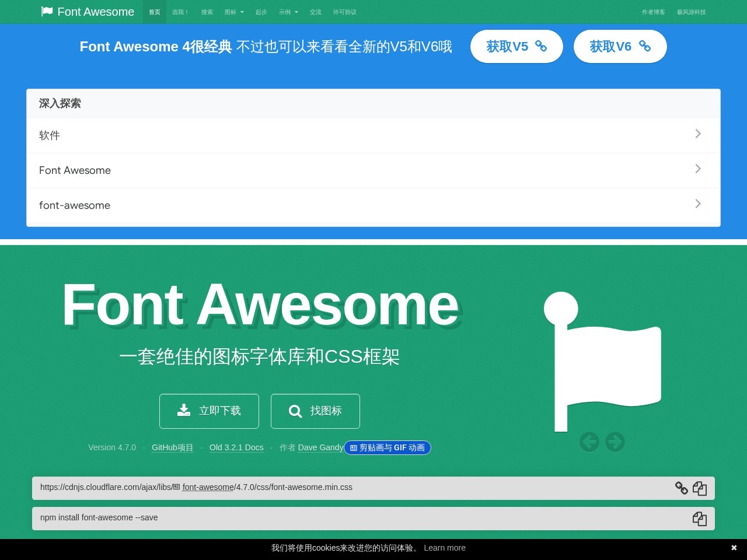The image size is (747, 560).
Task: Click the 获取V5 button
Action: [x=516, y=46]
